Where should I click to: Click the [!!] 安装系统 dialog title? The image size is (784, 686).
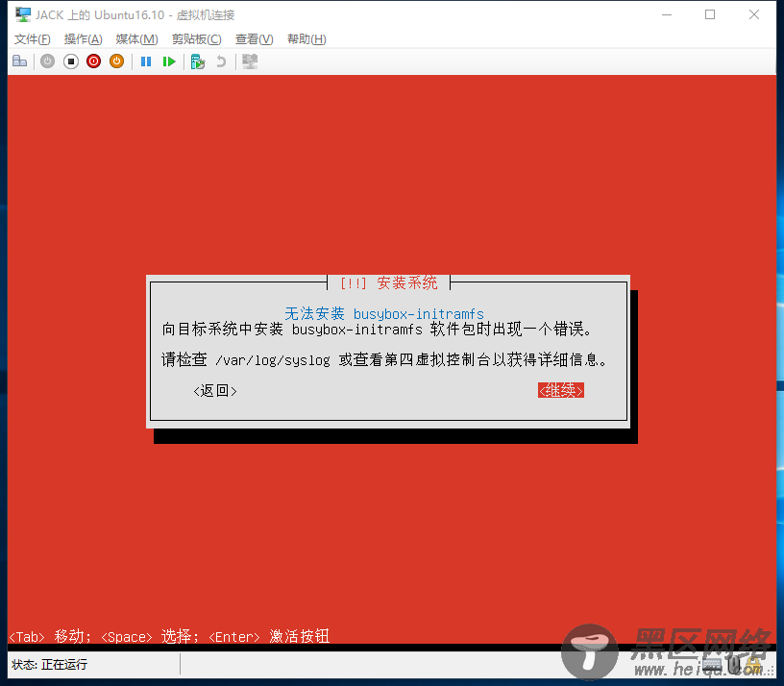coord(388,283)
